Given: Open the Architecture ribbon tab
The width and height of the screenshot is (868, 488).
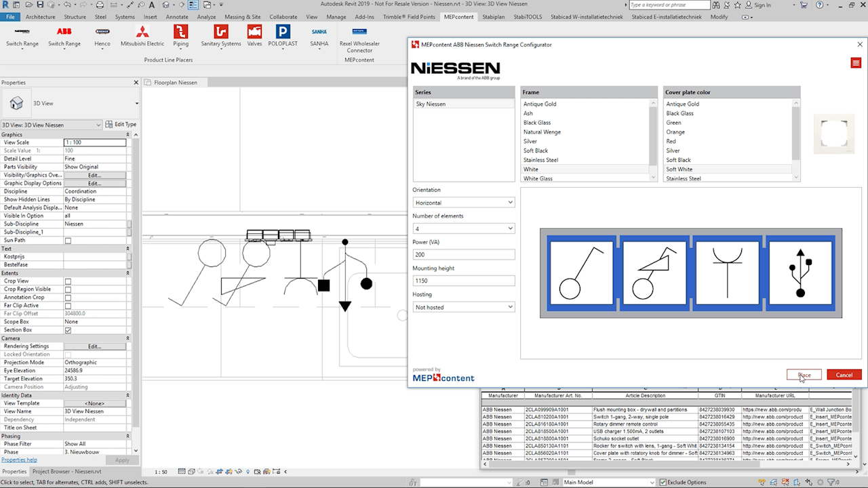Looking at the screenshot, I should 41,17.
